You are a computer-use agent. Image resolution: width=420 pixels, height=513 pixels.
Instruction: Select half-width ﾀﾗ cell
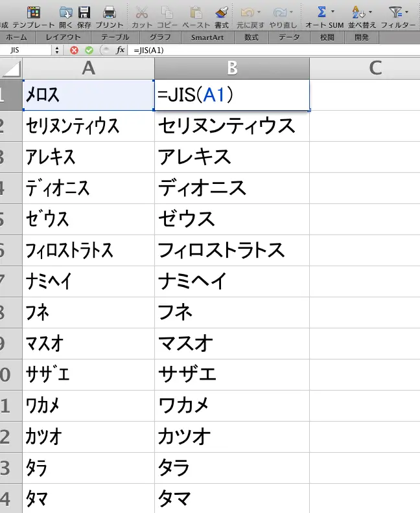pos(88,468)
